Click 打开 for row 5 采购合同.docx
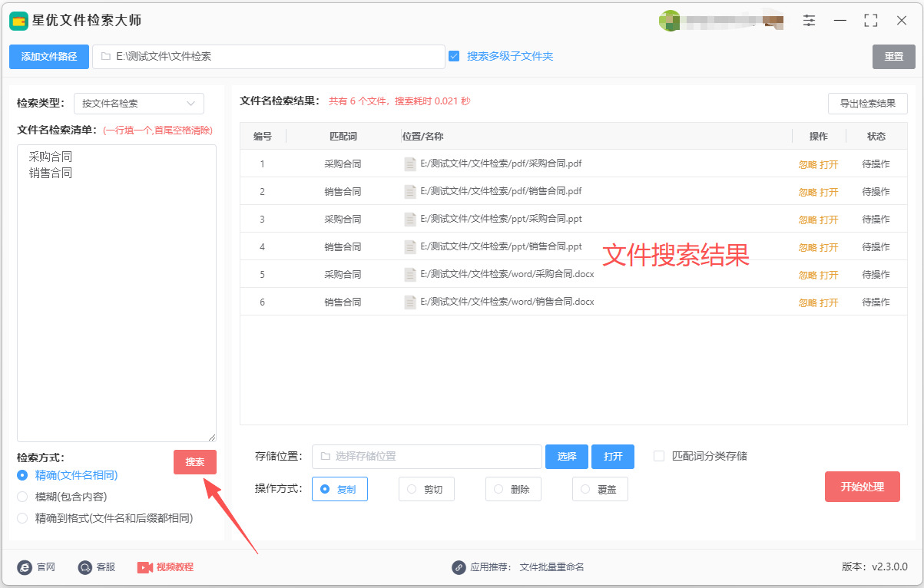 pos(829,275)
